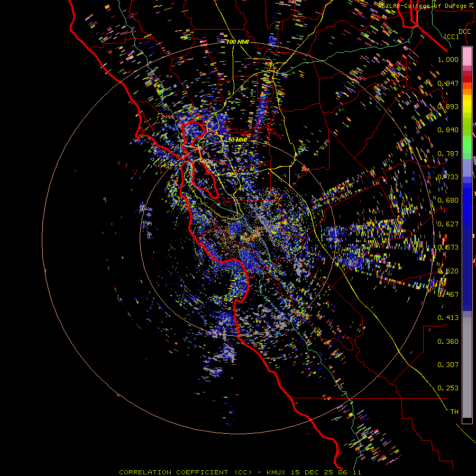Click the 0.467 legend value
This screenshot has width=476, height=476.
coord(448,294)
